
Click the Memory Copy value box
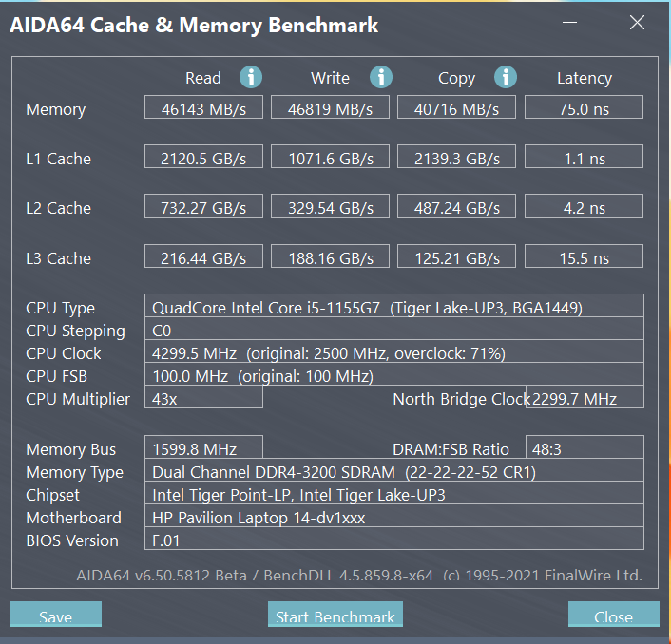point(456,108)
